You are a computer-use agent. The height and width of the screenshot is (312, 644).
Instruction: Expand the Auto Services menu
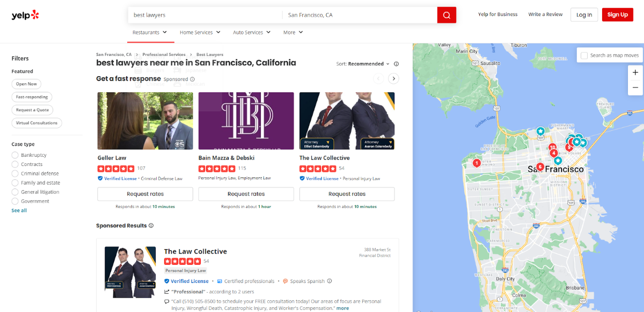tap(252, 32)
